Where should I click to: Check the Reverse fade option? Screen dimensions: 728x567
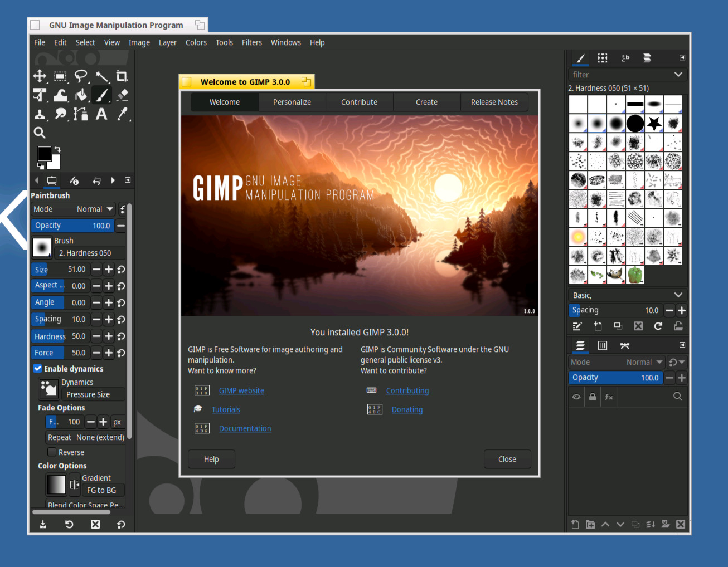click(x=52, y=452)
